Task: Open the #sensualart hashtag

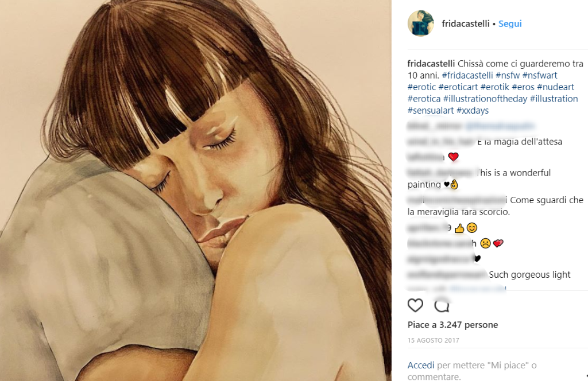Action: (x=431, y=110)
